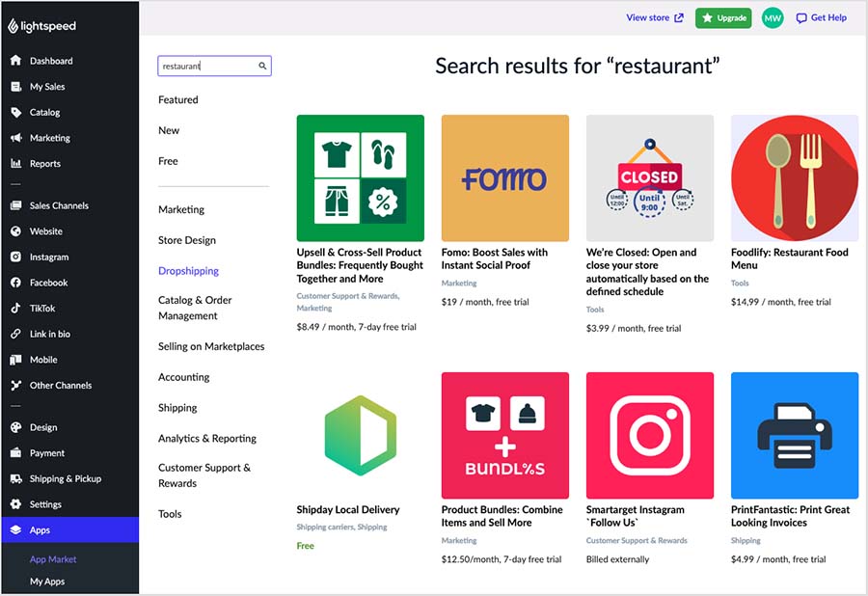Open the Fomo app thumbnail
868x596 pixels.
tap(504, 178)
